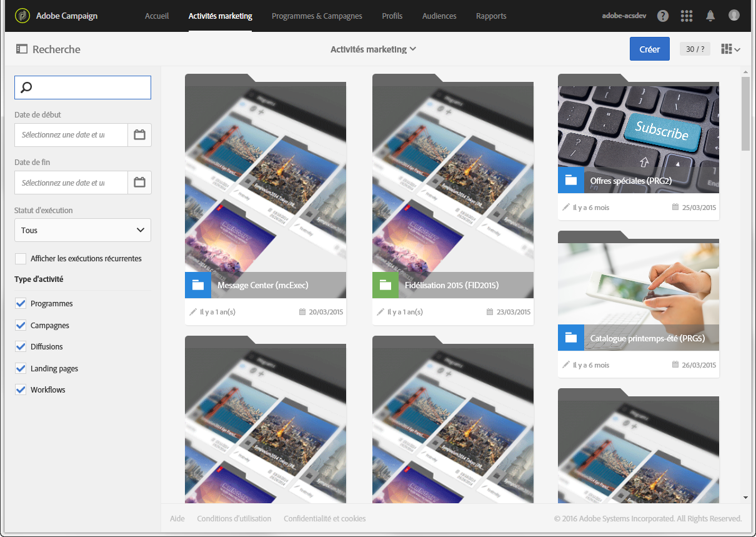Image resolution: width=756 pixels, height=537 pixels.
Task: Uncheck the Workflows activity type
Action: click(21, 390)
